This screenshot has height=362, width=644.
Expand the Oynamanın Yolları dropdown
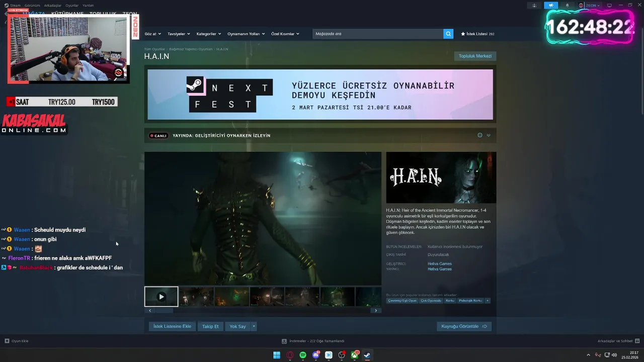pyautogui.click(x=246, y=34)
